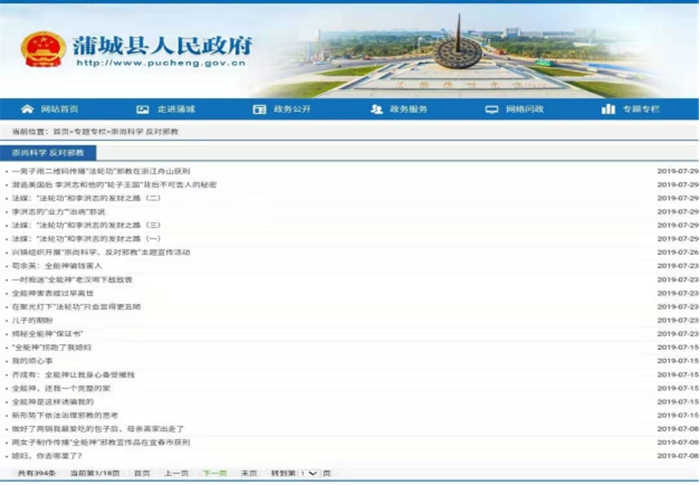Click 首页 in the pagination bar
The height and width of the screenshot is (485, 700).
142,473
